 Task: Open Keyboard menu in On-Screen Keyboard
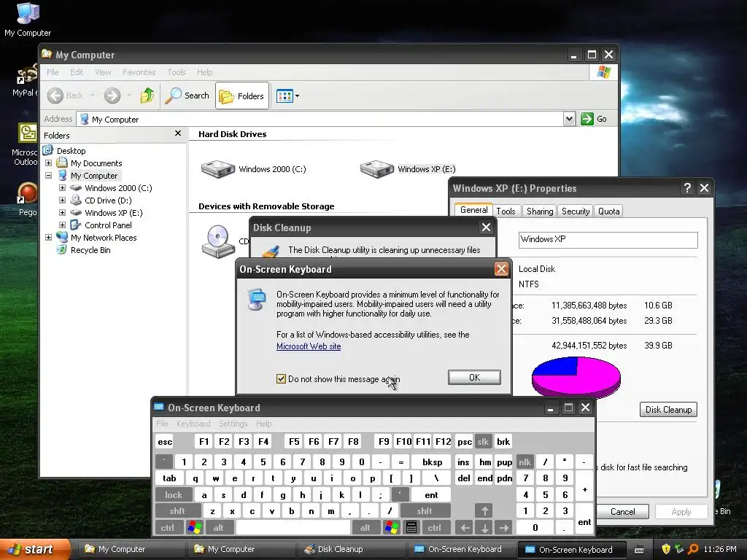(193, 424)
